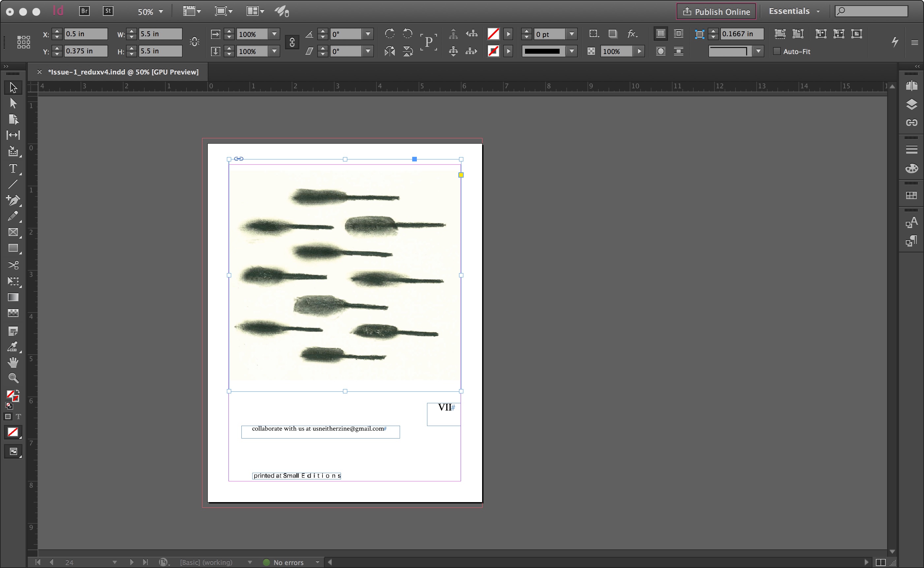Enable the Auto-Fit checkbox
Viewport: 924px width, 568px height.
click(x=777, y=51)
